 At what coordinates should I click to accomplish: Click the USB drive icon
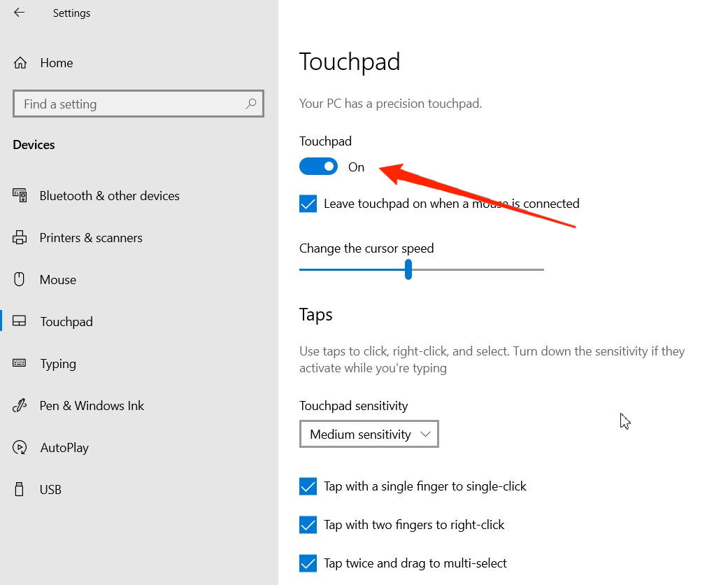[20, 489]
